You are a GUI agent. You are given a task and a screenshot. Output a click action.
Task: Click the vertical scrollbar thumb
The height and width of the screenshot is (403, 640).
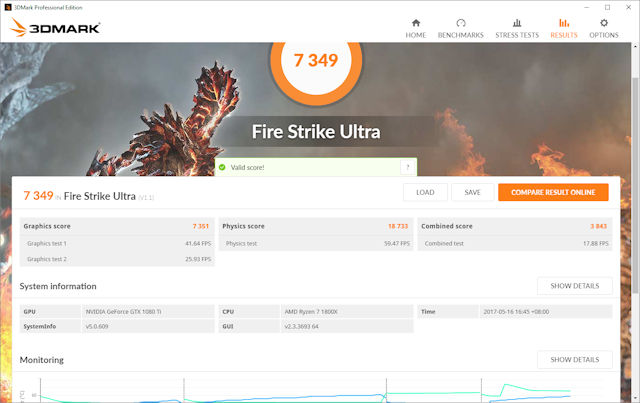point(635,184)
